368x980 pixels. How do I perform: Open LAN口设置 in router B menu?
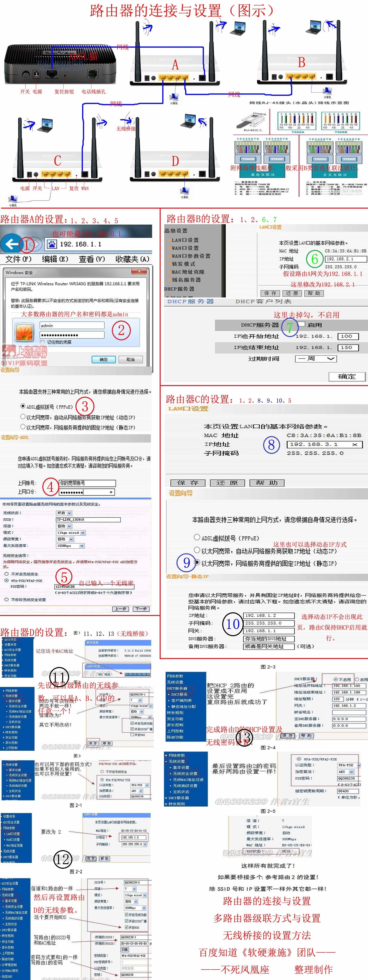point(185,240)
